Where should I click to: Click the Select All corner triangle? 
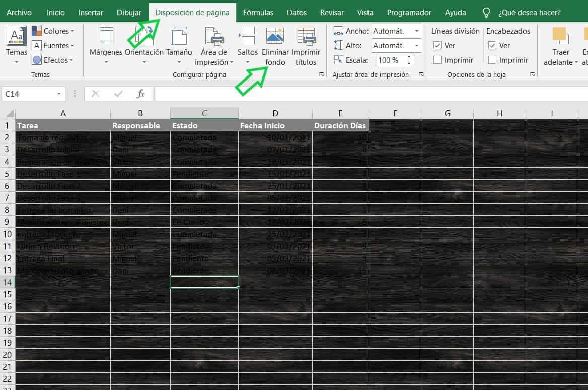pyautogui.click(x=9, y=113)
